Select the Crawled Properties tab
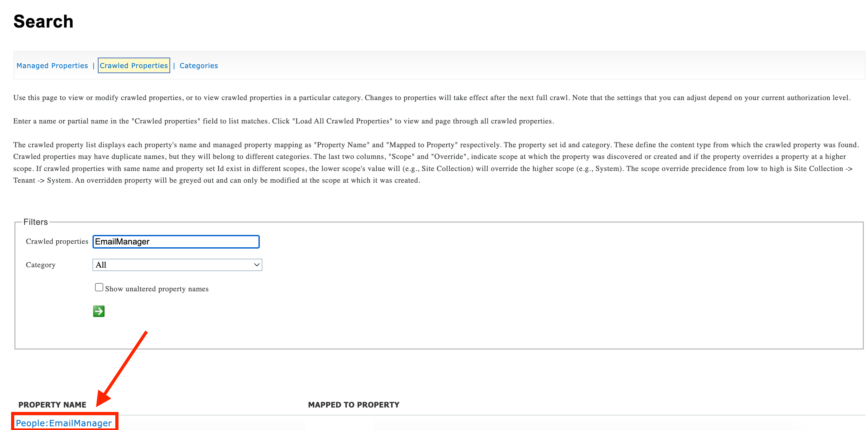868x430 pixels. click(134, 66)
